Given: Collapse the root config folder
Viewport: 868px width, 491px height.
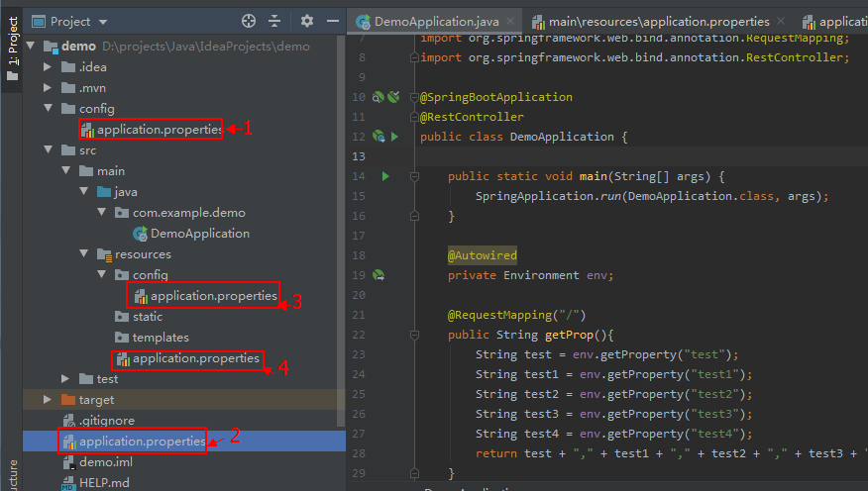Looking at the screenshot, I should point(49,108).
